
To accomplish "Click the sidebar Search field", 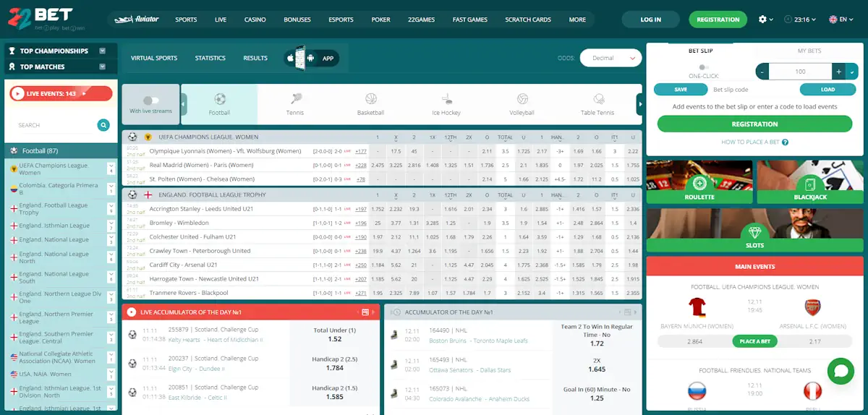I will pos(54,125).
